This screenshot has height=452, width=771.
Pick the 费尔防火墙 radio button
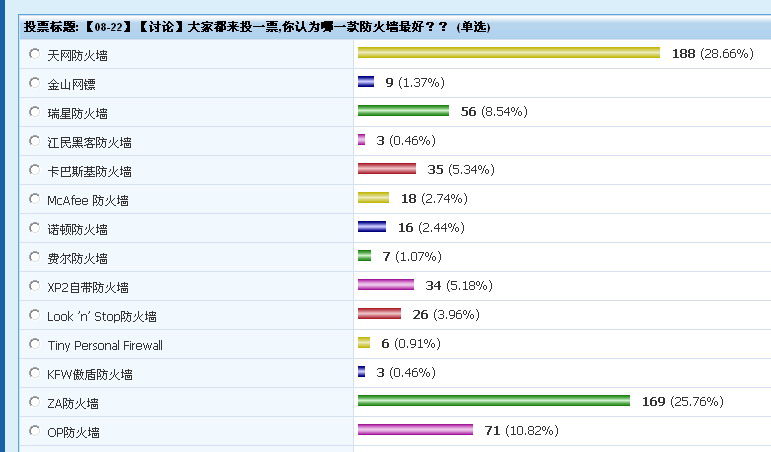coord(35,257)
